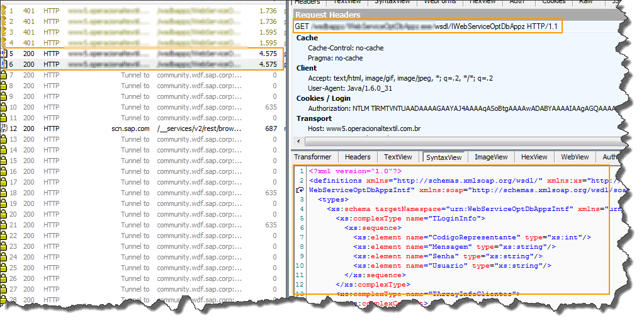The width and height of the screenshot is (644, 325).
Task: Click the lock icon of session 27
Action: 3,288
